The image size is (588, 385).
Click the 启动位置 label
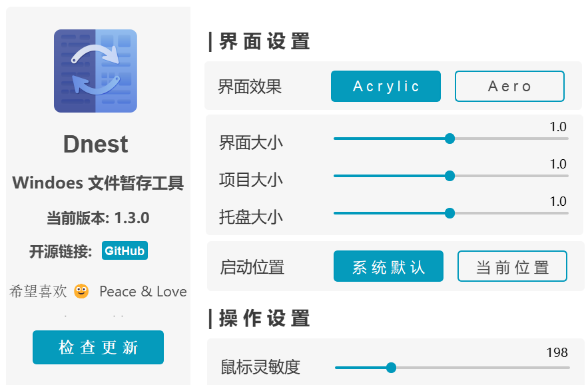click(252, 267)
